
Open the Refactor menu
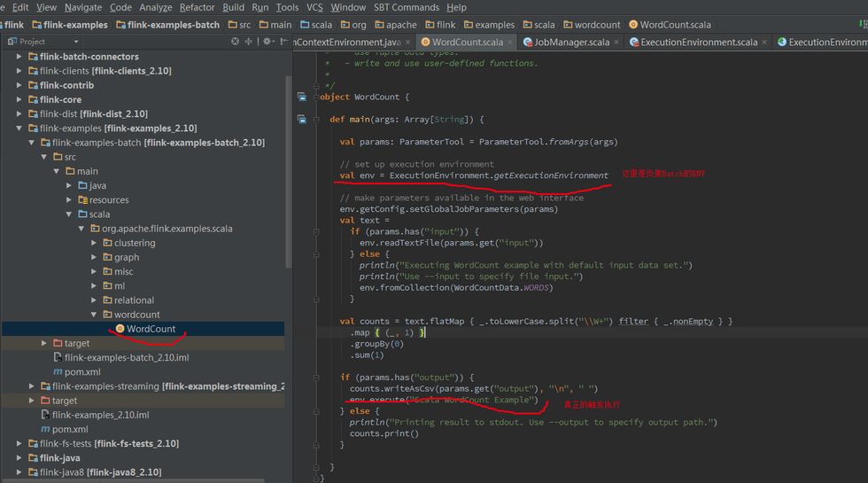[197, 7]
